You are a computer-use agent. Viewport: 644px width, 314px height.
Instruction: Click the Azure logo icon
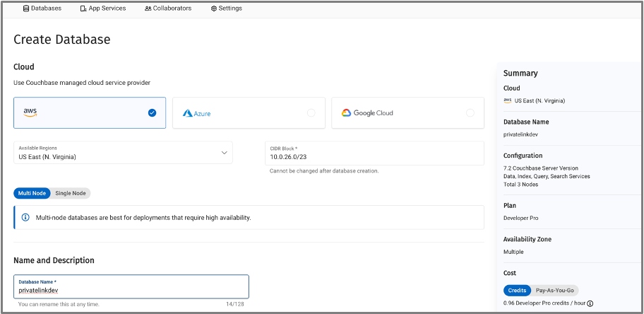[188, 113]
